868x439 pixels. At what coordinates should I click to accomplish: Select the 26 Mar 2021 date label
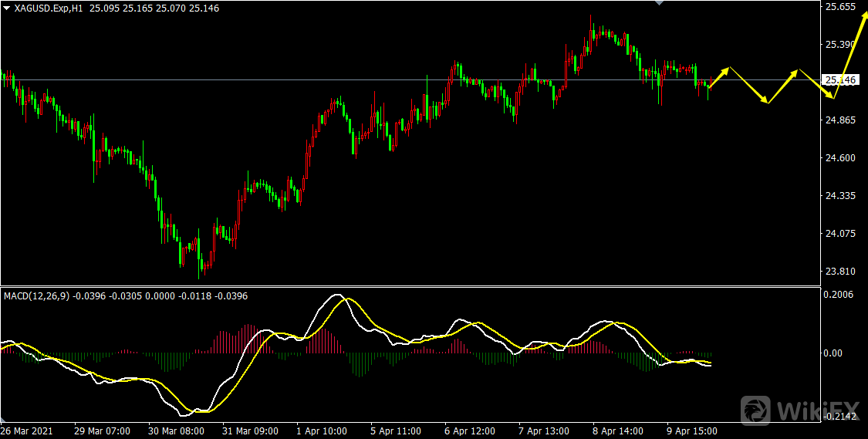[x=29, y=430]
